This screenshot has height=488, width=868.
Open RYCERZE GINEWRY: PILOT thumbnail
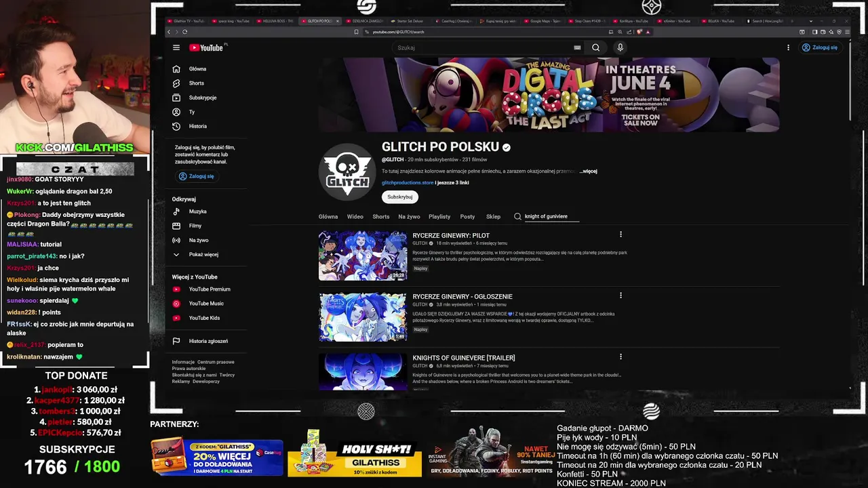[363, 256]
